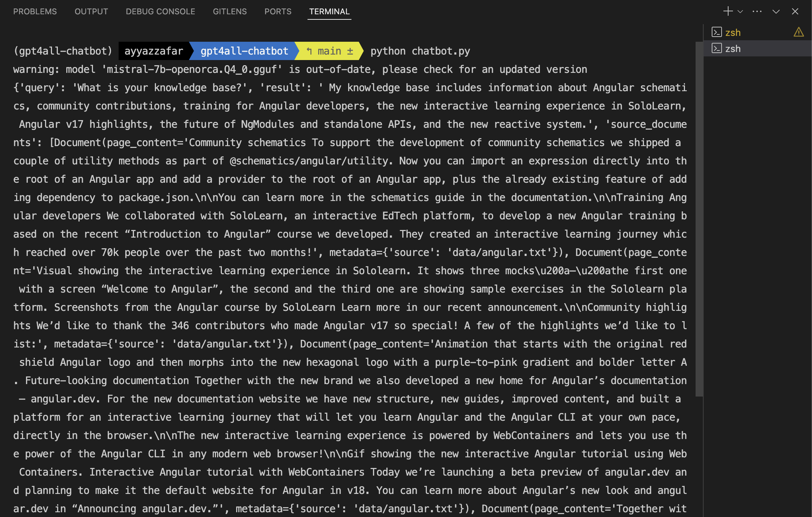Image resolution: width=812 pixels, height=517 pixels.
Task: Open the launch profile dropdown chevron
Action: point(740,12)
